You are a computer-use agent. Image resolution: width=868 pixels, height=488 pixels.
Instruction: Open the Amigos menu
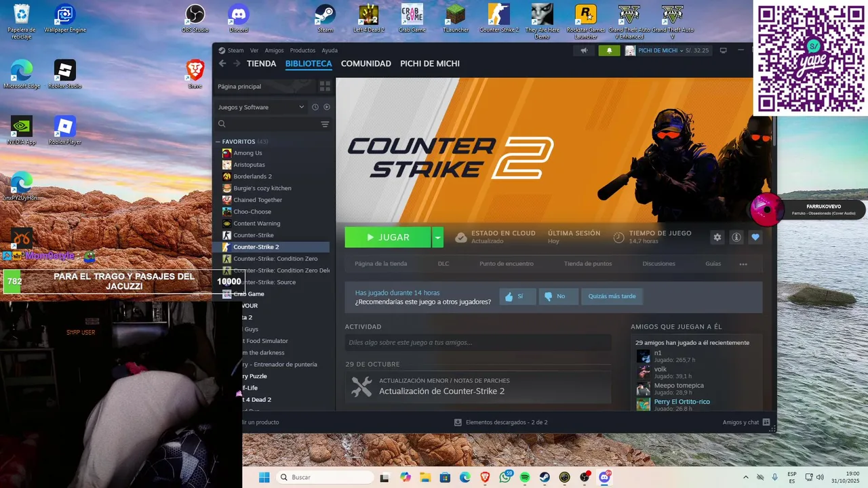pos(274,50)
